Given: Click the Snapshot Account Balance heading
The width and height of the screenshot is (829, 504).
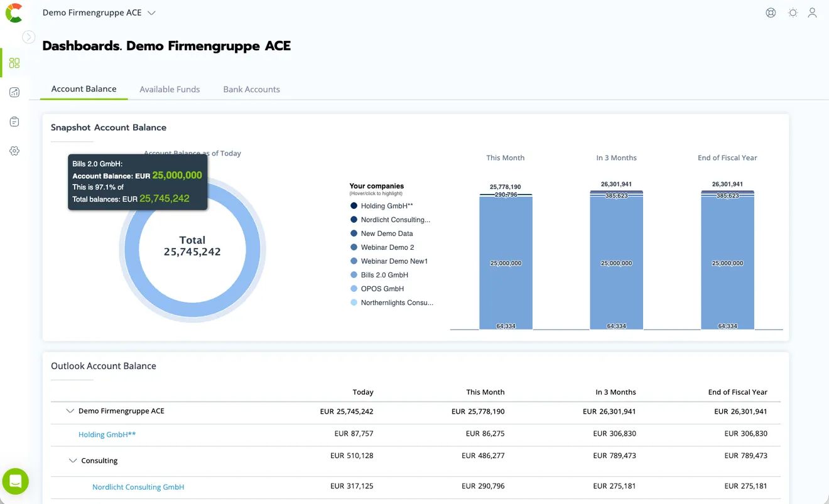Looking at the screenshot, I should pyautogui.click(x=109, y=127).
